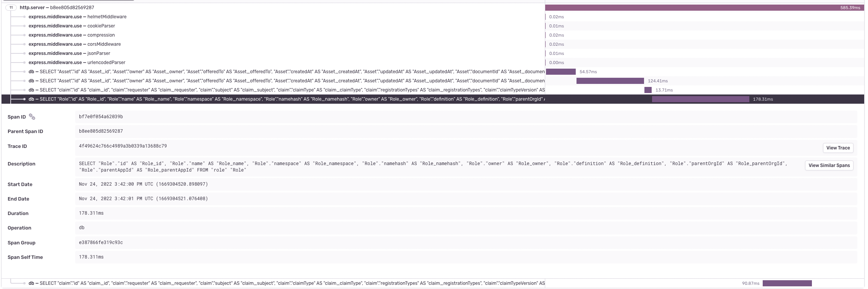Click Parent Span ID value b8ee805d82569287
The height and width of the screenshot is (289, 868).
point(101,131)
